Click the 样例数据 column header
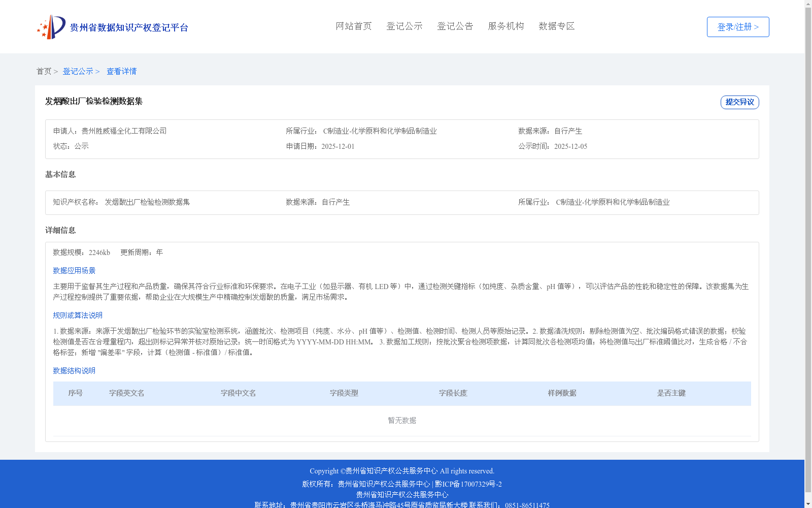The image size is (812, 508). point(562,393)
